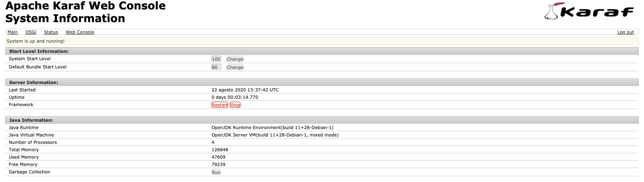
Task: Open the Web Console menu
Action: (x=80, y=32)
